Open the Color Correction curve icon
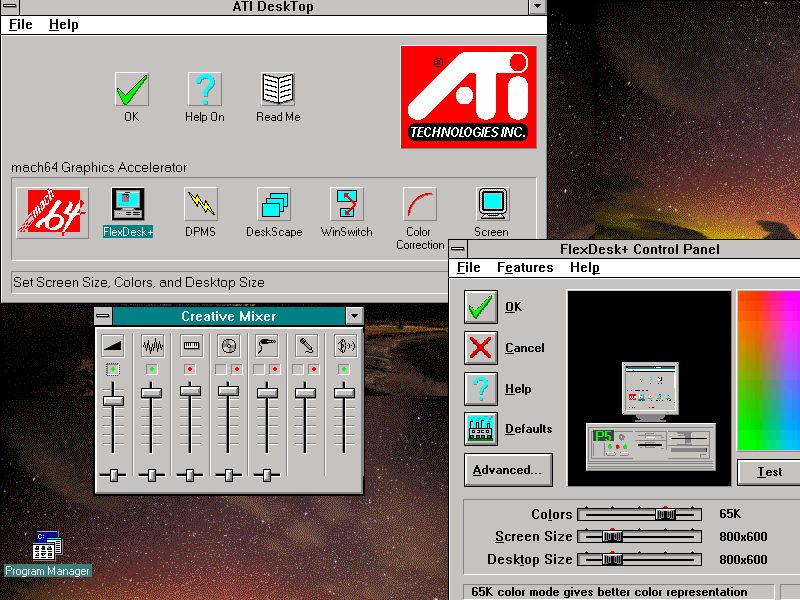This screenshot has width=800, height=600. pyautogui.click(x=420, y=204)
